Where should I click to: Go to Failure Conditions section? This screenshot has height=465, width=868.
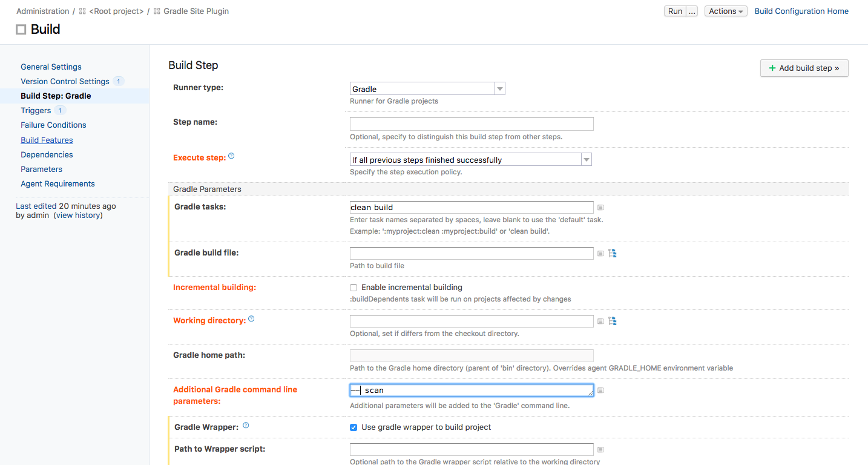pyautogui.click(x=53, y=125)
